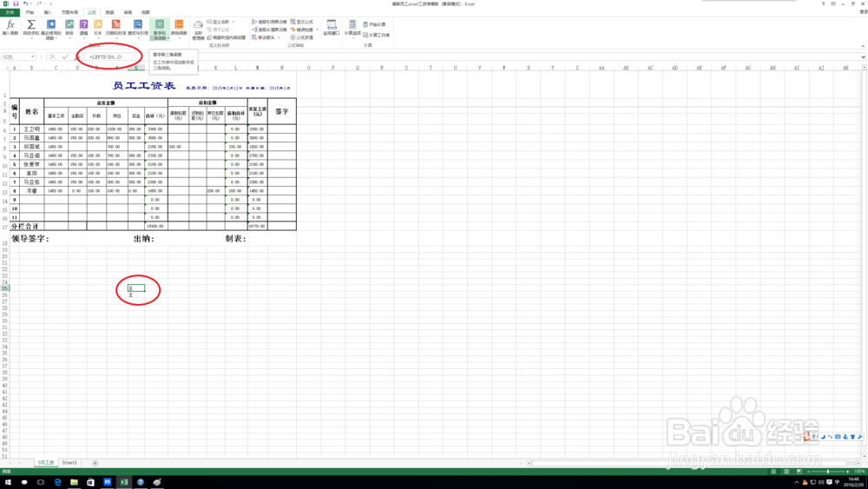
Task: Open File Explorer from taskbar
Action: (74, 482)
